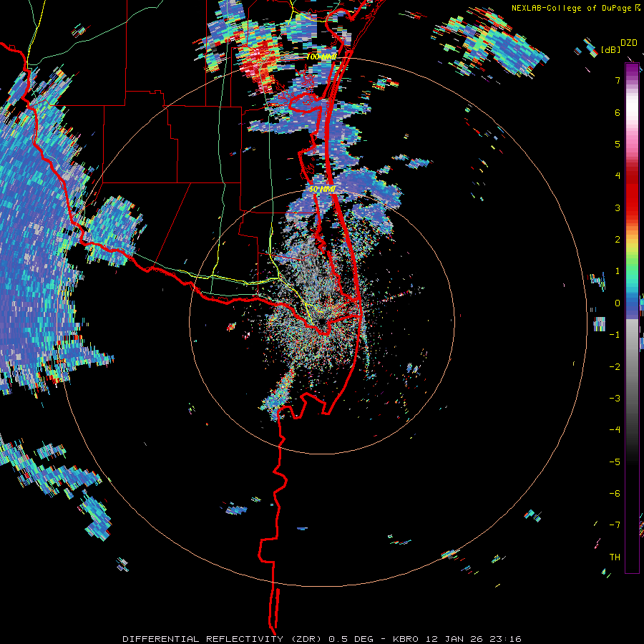Click the 7 tick on color scale
This screenshot has height=644, width=644.
(x=618, y=80)
